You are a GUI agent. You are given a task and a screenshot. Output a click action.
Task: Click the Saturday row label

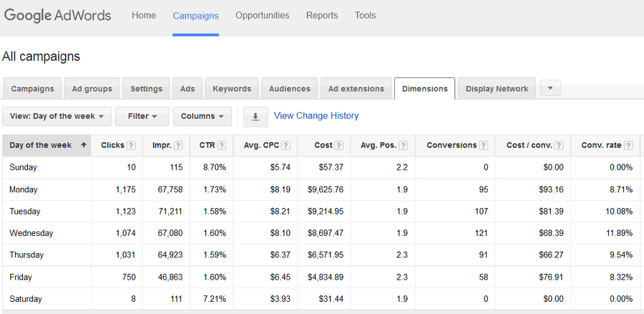coord(26,299)
